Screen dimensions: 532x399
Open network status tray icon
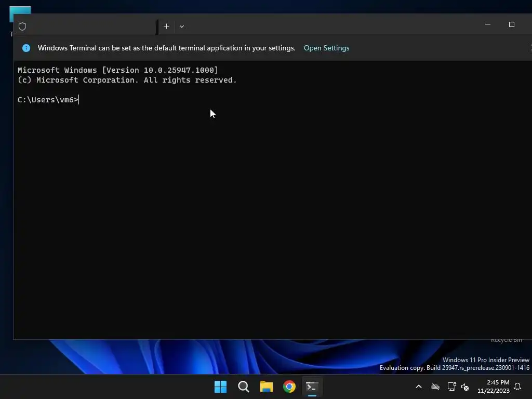tap(451, 387)
